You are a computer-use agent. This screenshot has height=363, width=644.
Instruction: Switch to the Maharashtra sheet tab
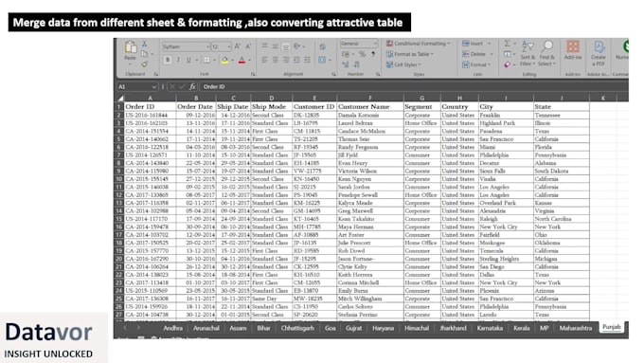pyautogui.click(x=576, y=328)
